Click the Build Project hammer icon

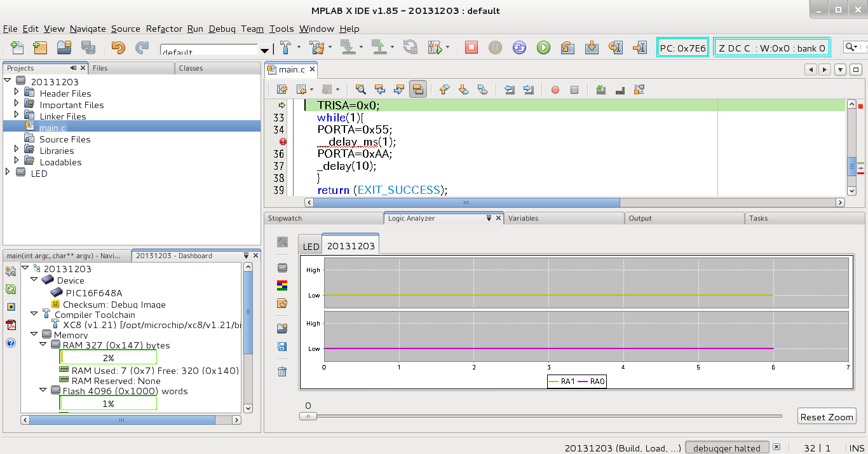pyautogui.click(x=287, y=48)
